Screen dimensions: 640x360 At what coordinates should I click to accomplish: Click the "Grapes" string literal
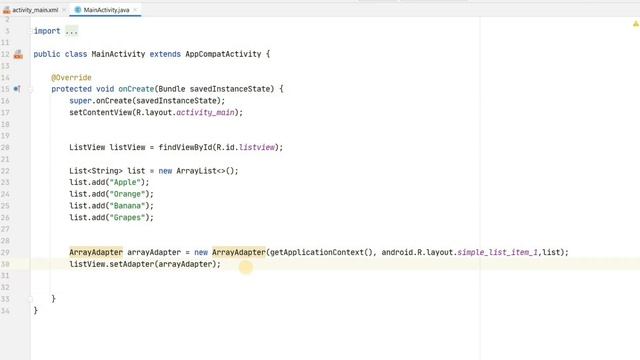pos(127,218)
